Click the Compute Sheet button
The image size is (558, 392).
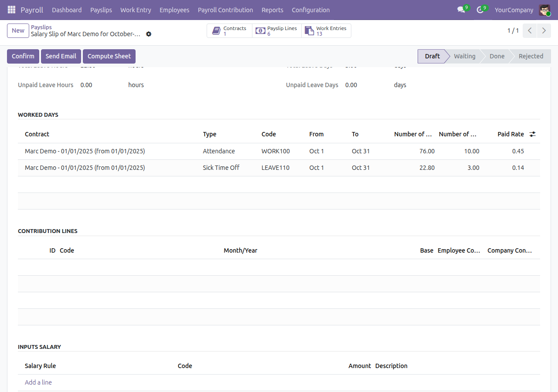109,56
